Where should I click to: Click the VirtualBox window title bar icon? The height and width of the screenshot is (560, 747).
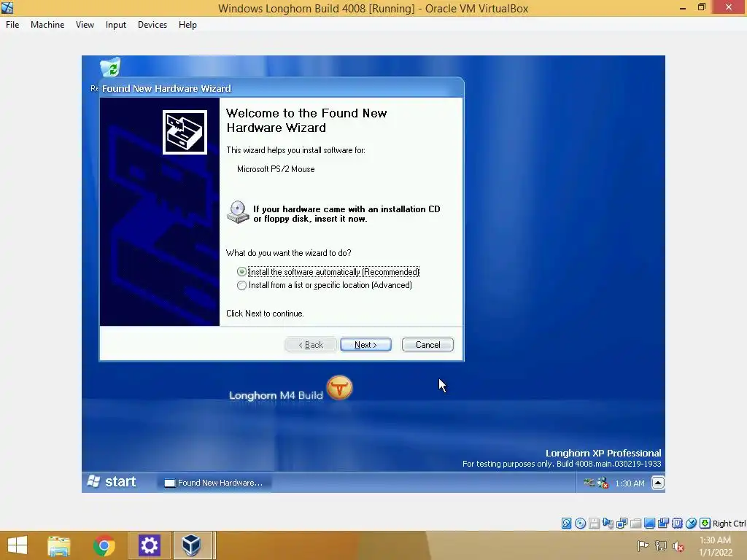(x=7, y=7)
